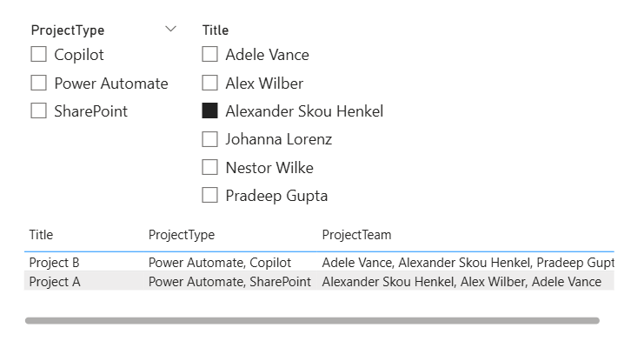Expand the ProjectType slicer chevron
Image resolution: width=644 pixels, height=348 pixels.
[x=170, y=30]
